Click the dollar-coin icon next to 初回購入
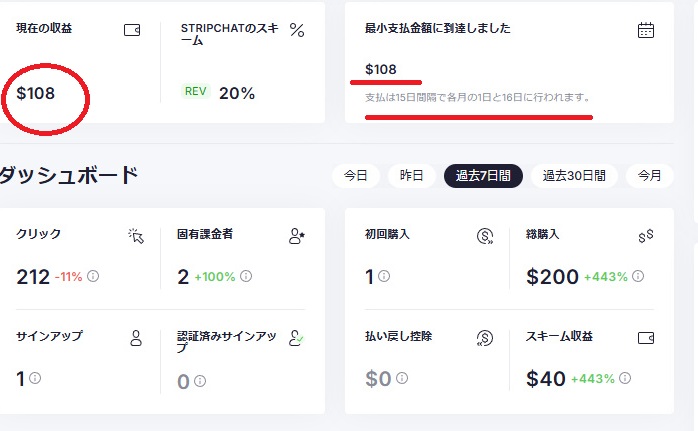This screenshot has width=698, height=431. (485, 236)
